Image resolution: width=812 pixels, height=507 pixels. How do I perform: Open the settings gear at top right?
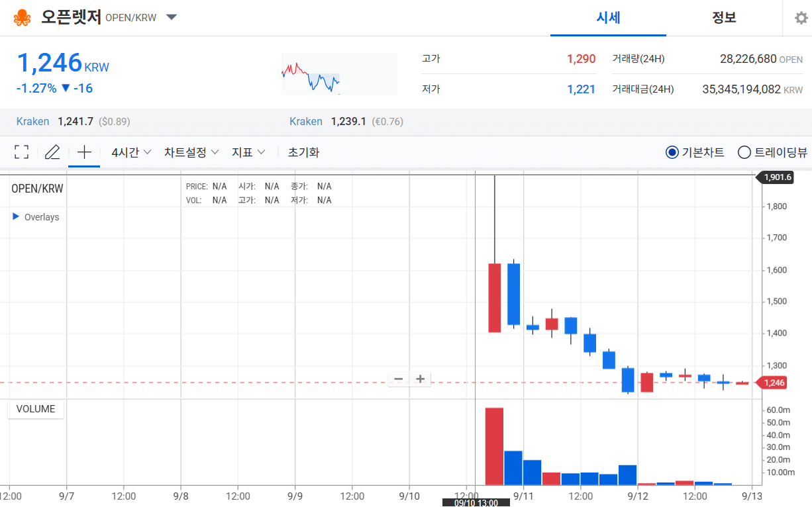pos(801,18)
